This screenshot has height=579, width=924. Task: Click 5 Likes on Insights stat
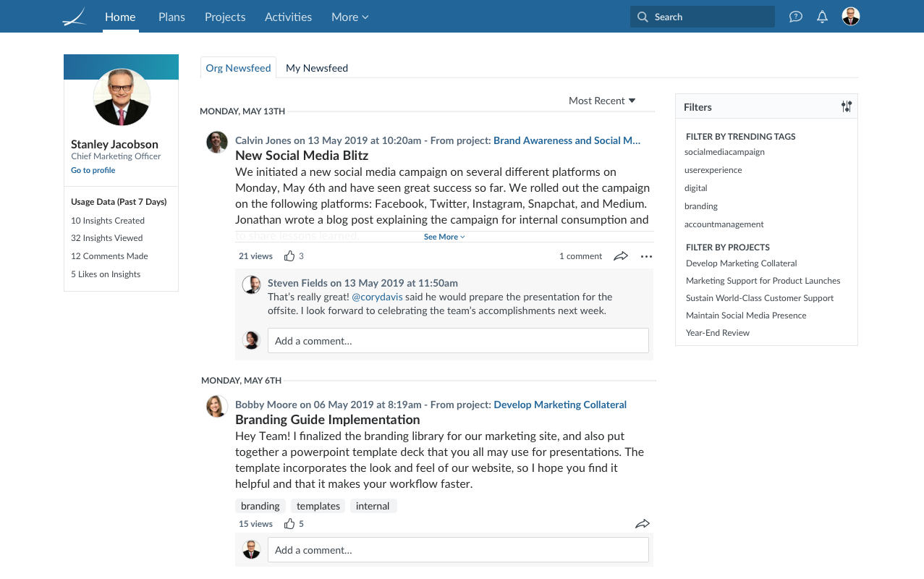click(x=106, y=274)
